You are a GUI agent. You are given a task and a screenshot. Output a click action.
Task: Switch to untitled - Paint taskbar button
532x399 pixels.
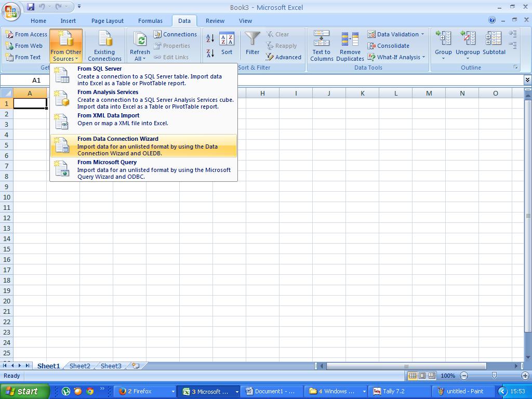464,391
